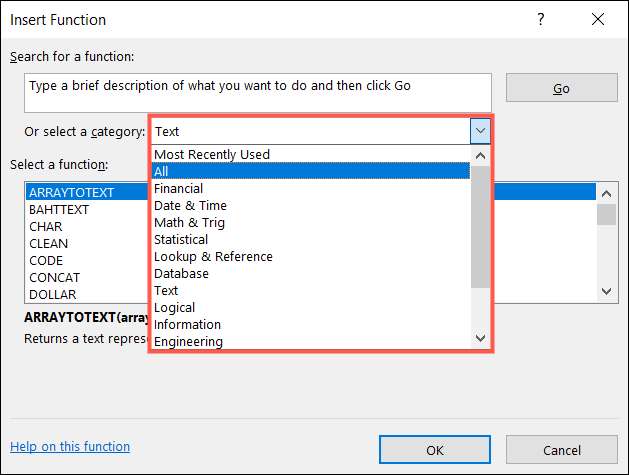Collapse the category dropdown arrow
The width and height of the screenshot is (629, 475).
[480, 131]
